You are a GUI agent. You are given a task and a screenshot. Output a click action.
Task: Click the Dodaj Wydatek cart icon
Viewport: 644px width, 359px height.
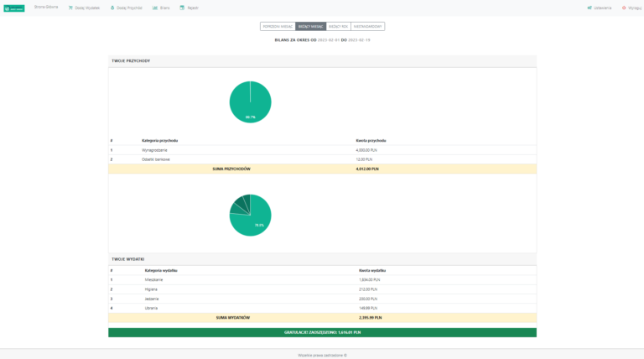pos(70,8)
